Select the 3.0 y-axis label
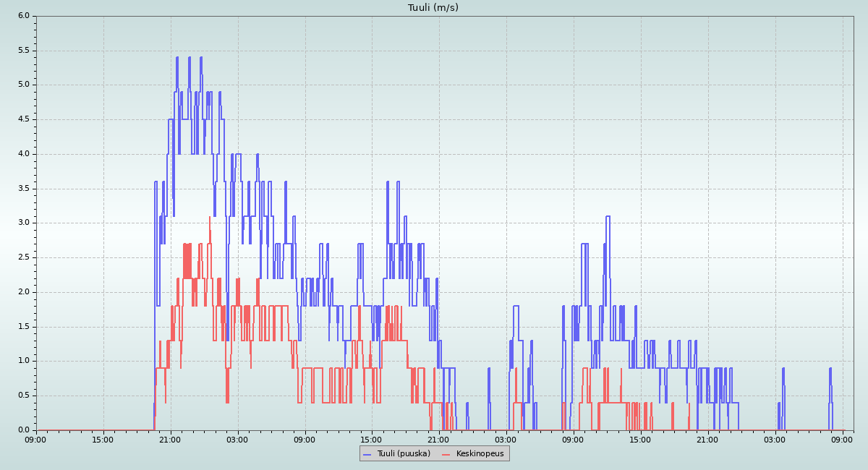 pos(23,223)
